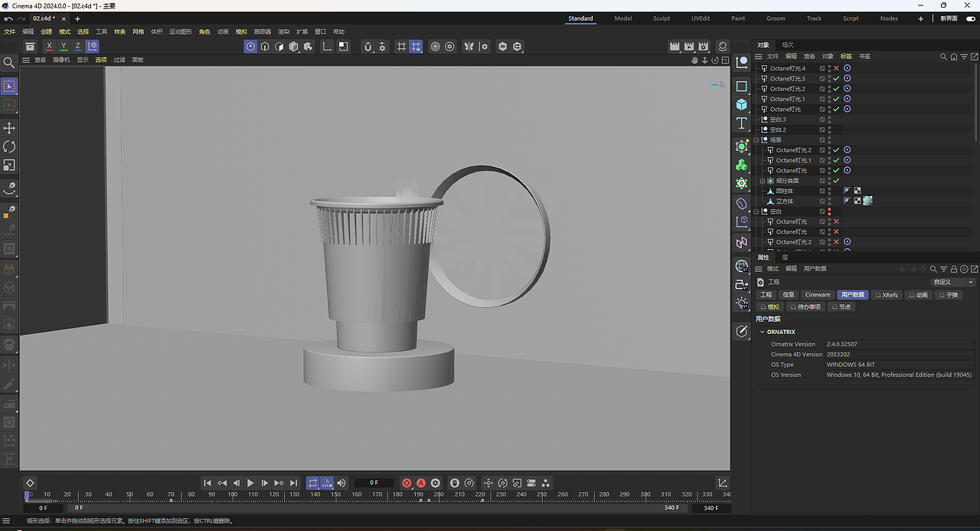980x531 pixels.
Task: Toggle X axis lock
Action: point(49,47)
